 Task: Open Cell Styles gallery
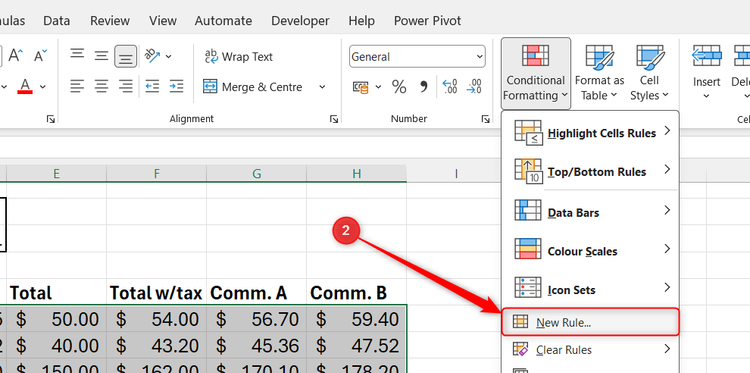point(650,73)
